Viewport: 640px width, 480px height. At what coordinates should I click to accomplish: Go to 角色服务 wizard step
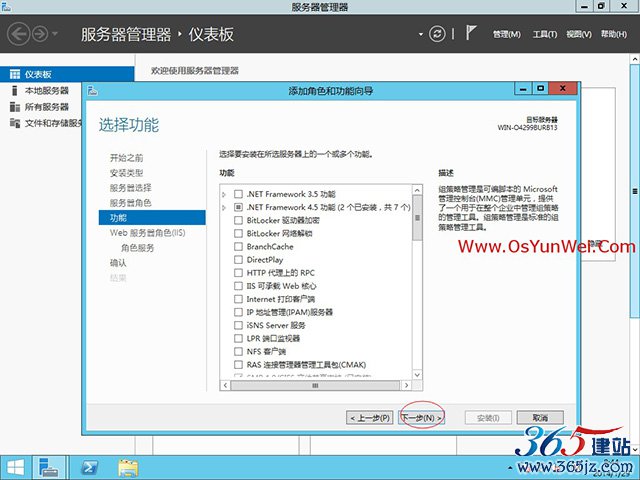point(138,248)
